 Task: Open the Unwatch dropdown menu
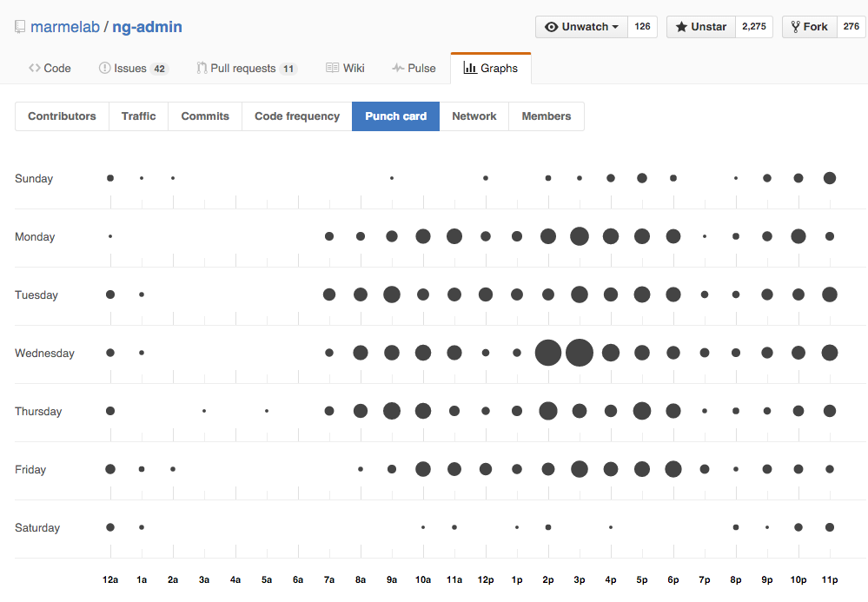coord(582,27)
